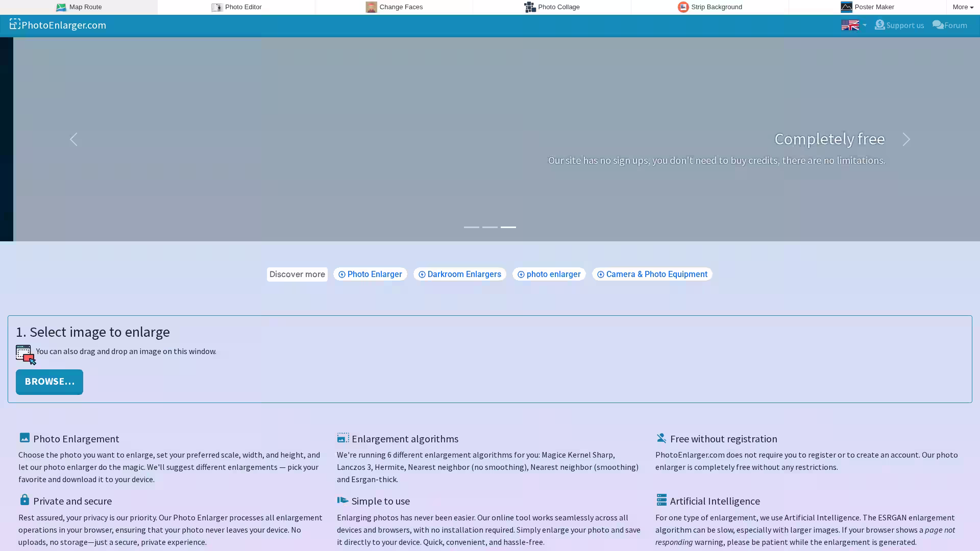This screenshot has height=551, width=980.
Task: Open the Strip Background tool
Action: coord(709,7)
